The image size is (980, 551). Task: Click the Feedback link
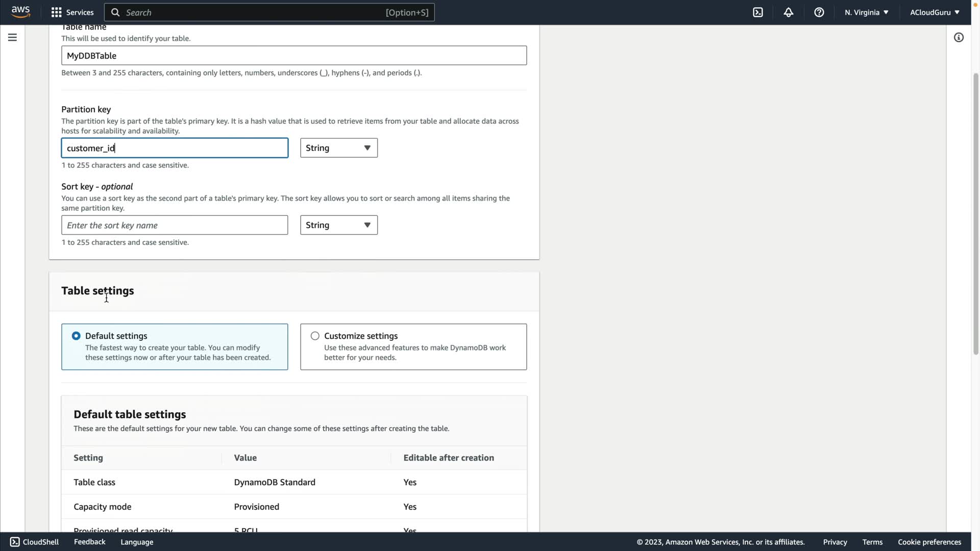click(x=89, y=542)
